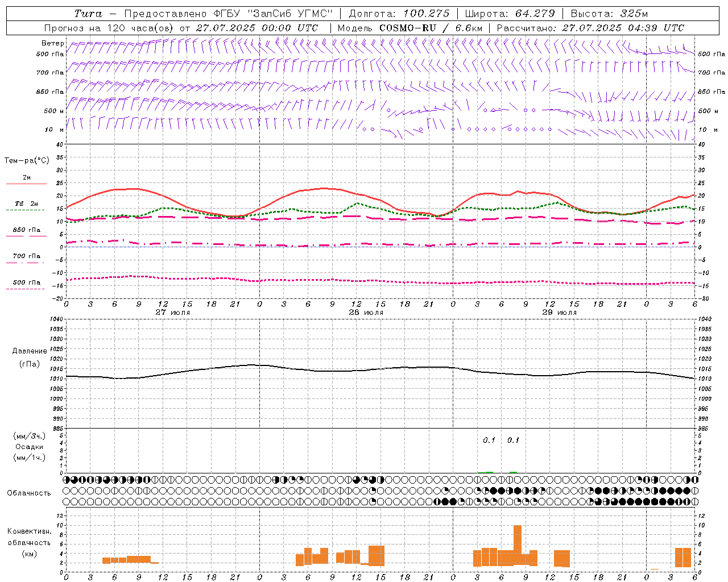Click the "29 июля" date label
This screenshot has width=728, height=582.
560,313
